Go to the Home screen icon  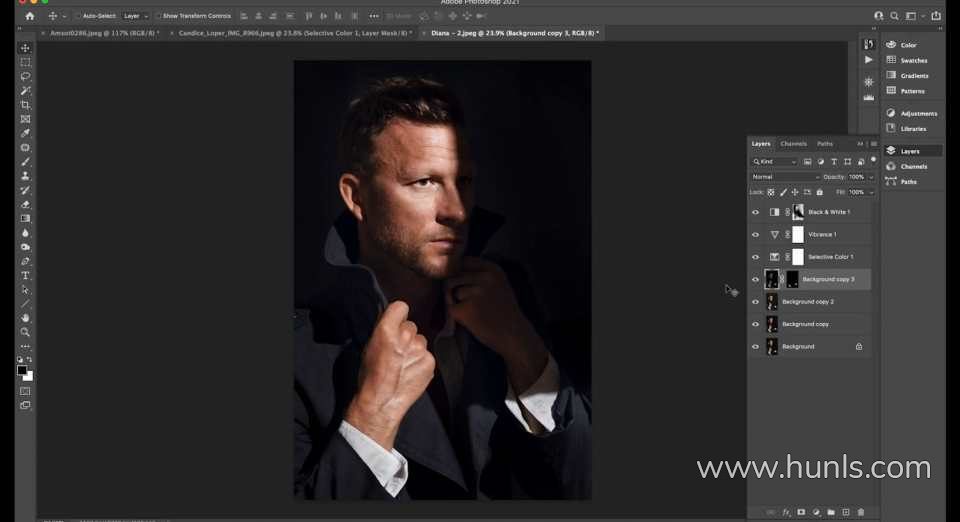pyautogui.click(x=29, y=16)
